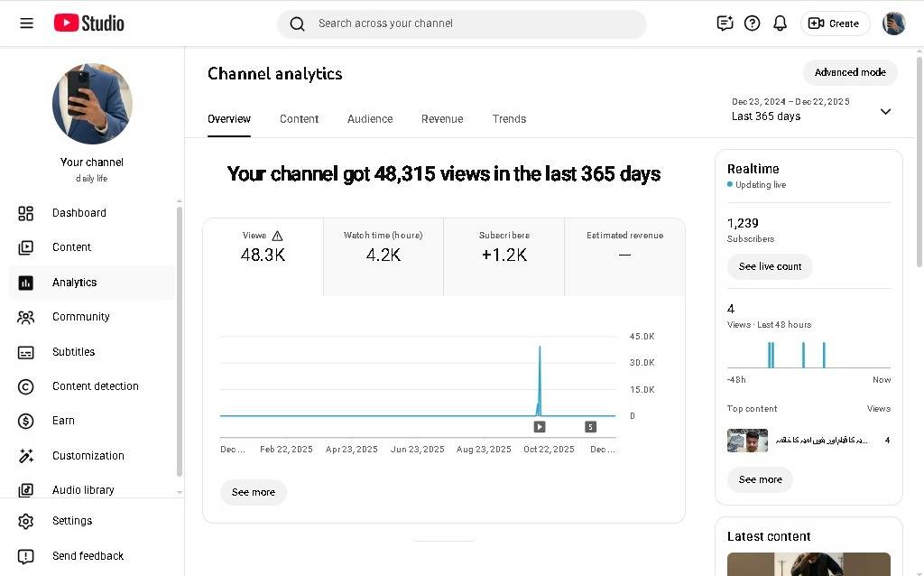The image size is (924, 576).
Task: Open the Trends tab
Action: click(x=509, y=119)
